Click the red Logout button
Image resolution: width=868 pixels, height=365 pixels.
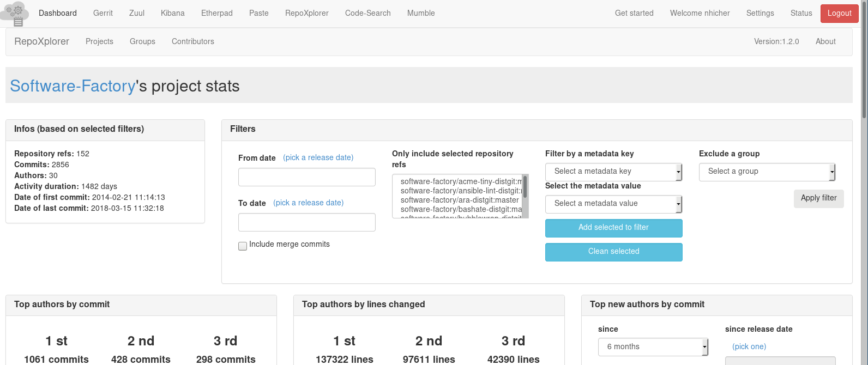tap(839, 14)
